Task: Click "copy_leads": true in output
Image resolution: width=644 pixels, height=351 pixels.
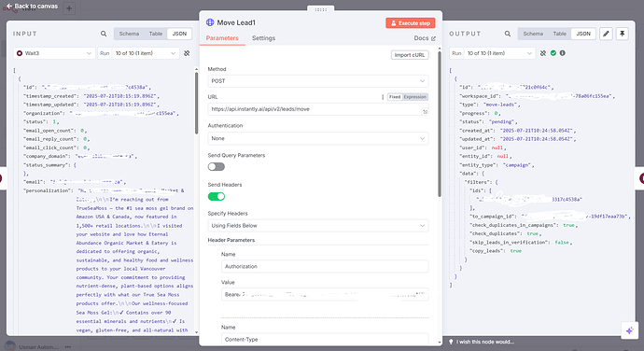Action: tap(496, 251)
